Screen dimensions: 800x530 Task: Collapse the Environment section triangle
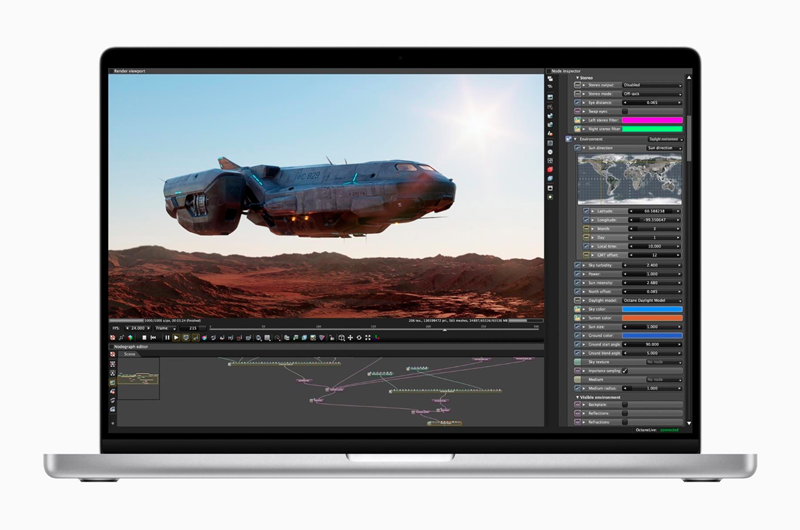pyautogui.click(x=576, y=139)
